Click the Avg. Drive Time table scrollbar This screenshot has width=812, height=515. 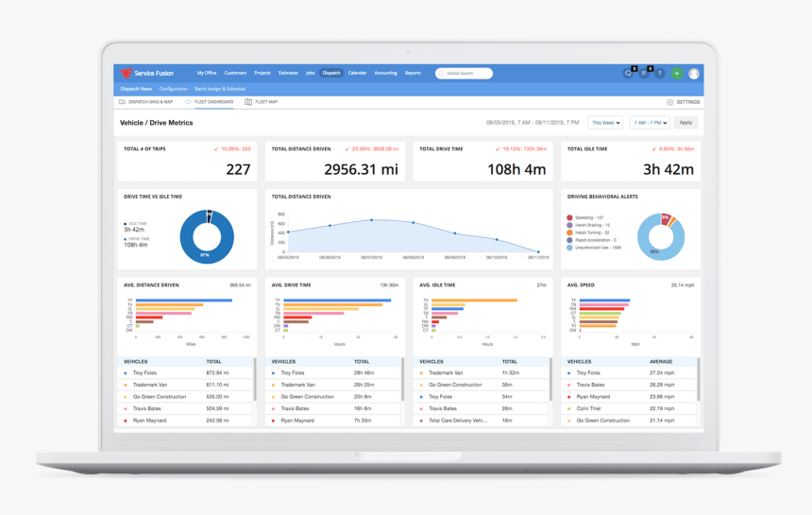pyautogui.click(x=402, y=379)
